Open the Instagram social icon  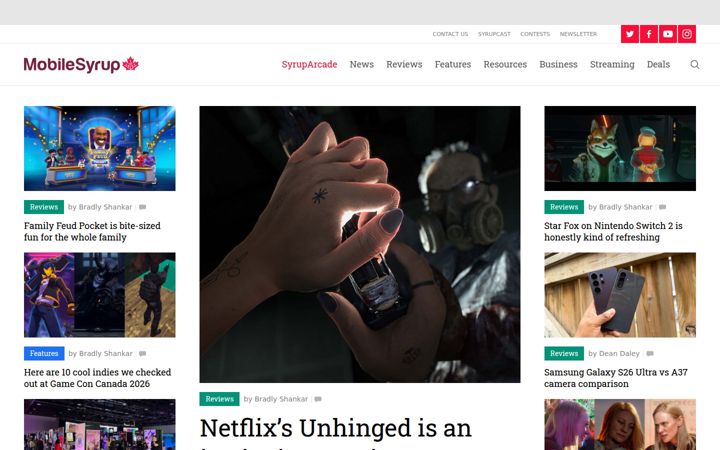[687, 34]
